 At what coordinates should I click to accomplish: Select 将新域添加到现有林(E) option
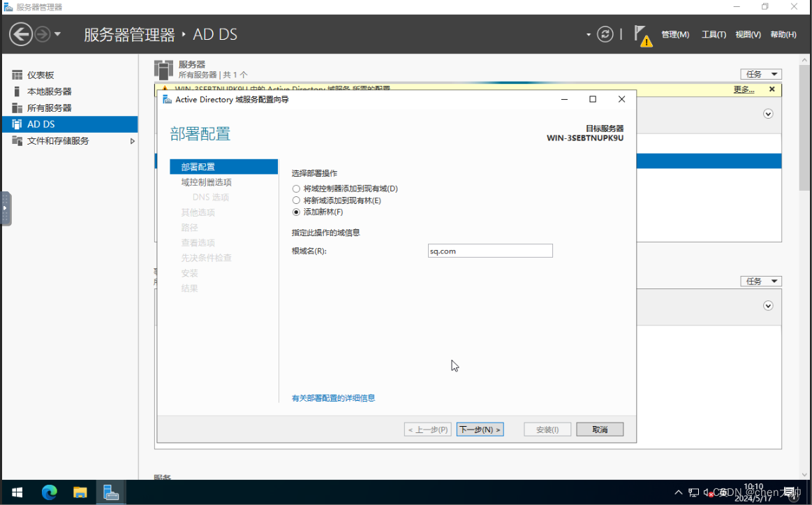click(x=337, y=200)
